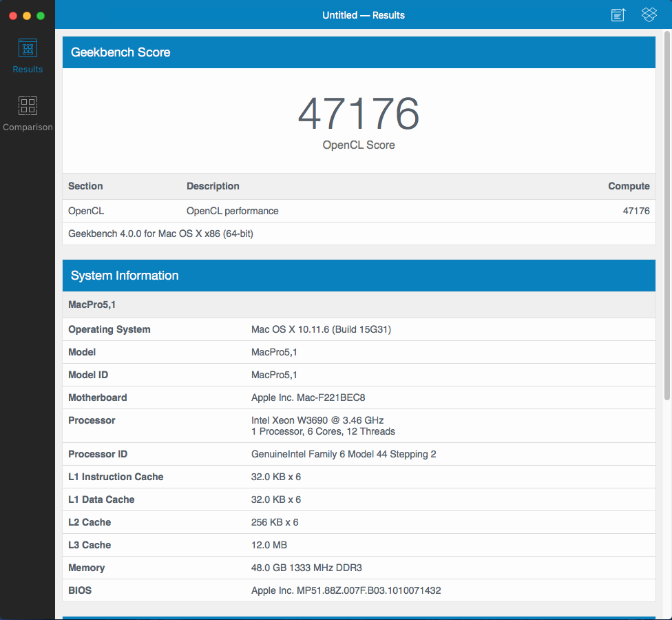Click the System Information header

[x=359, y=276]
